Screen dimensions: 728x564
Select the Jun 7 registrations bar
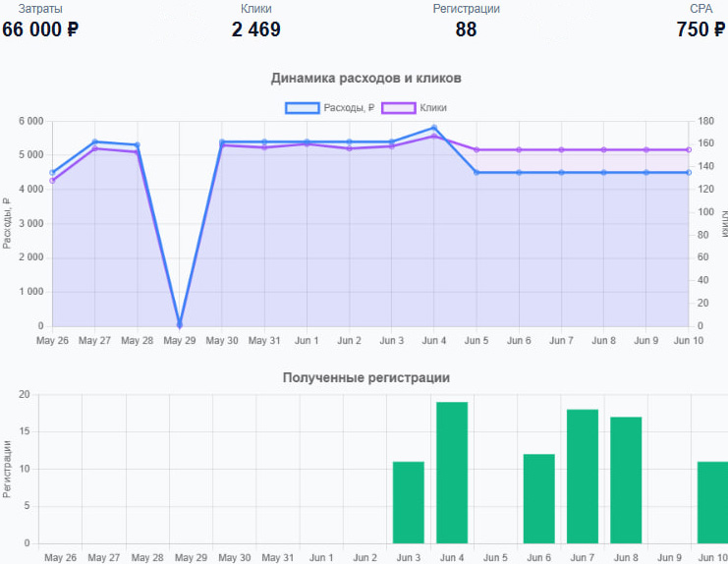(583, 477)
